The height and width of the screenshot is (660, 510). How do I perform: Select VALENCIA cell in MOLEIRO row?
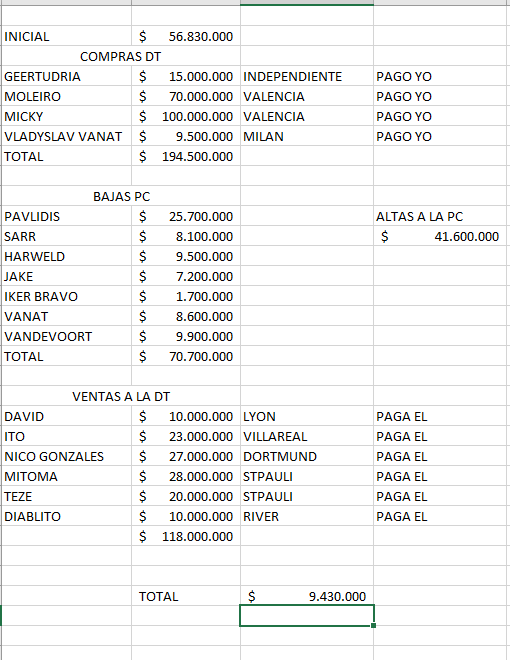click(x=307, y=96)
